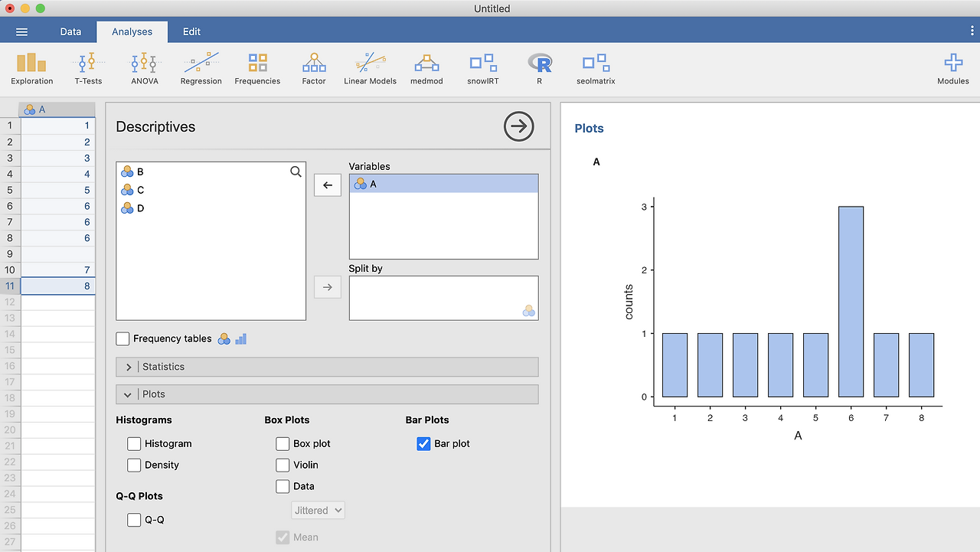Viewport: 980px width, 552px height.
Task: Open the seolmatrix module menu
Action: (x=596, y=69)
